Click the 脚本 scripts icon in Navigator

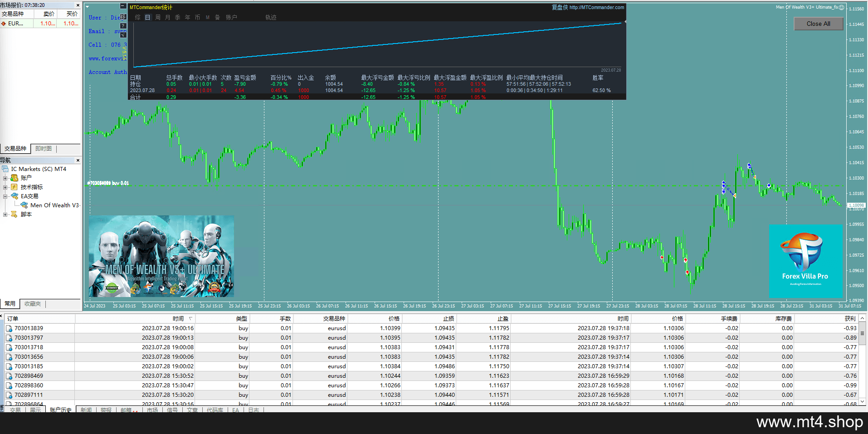(15, 214)
